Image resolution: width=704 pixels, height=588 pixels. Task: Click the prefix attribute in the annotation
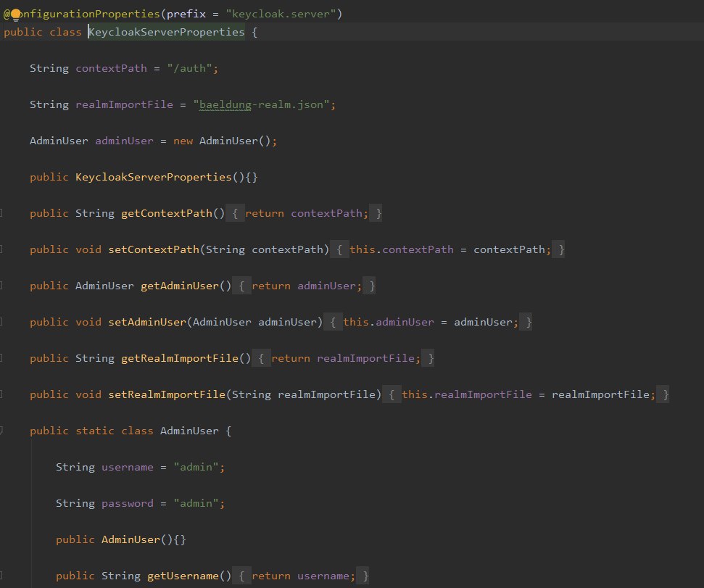186,14
